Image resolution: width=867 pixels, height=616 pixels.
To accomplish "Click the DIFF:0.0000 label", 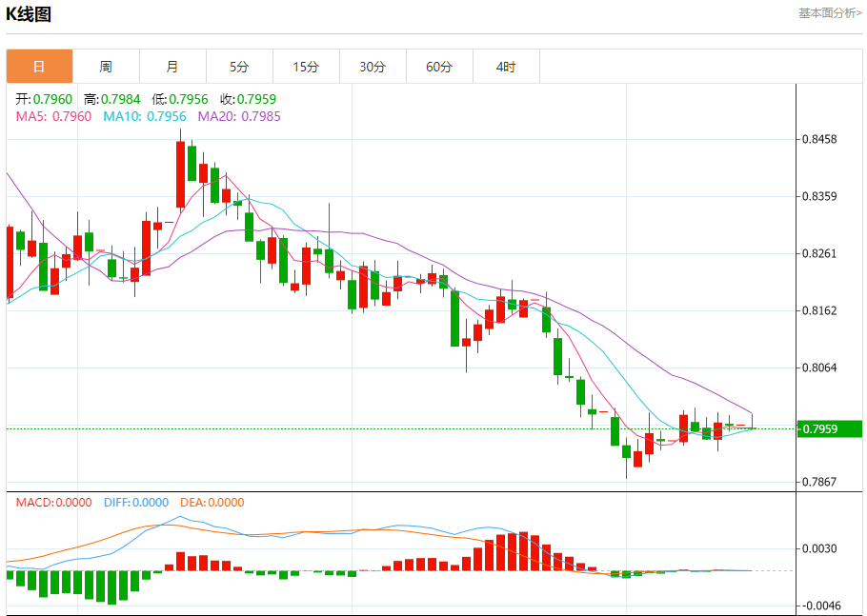I will coord(136,502).
